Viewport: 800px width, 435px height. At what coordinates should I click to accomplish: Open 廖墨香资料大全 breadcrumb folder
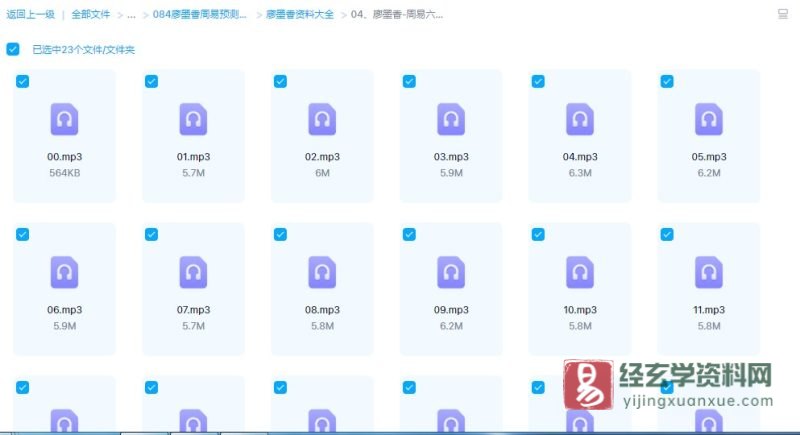coord(300,15)
